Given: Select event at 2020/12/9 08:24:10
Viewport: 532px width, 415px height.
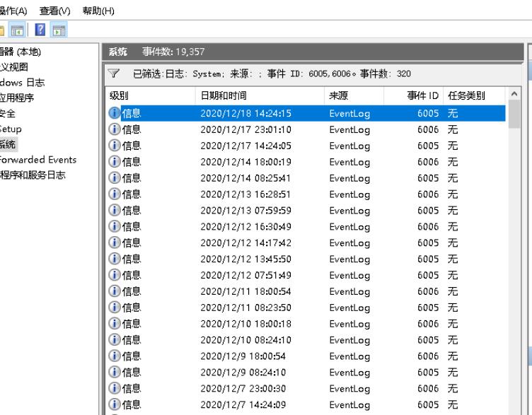Looking at the screenshot, I should (x=306, y=373).
